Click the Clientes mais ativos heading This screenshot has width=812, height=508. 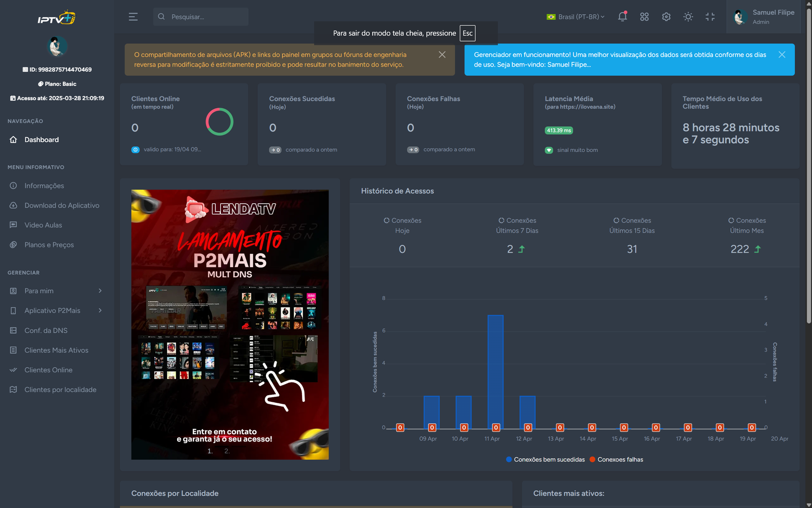click(x=569, y=493)
